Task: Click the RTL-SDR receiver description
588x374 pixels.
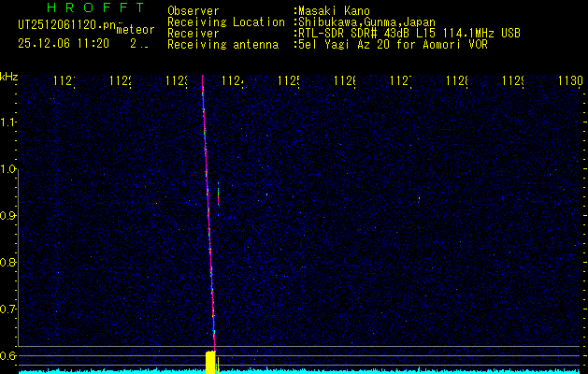Action: tap(409, 33)
